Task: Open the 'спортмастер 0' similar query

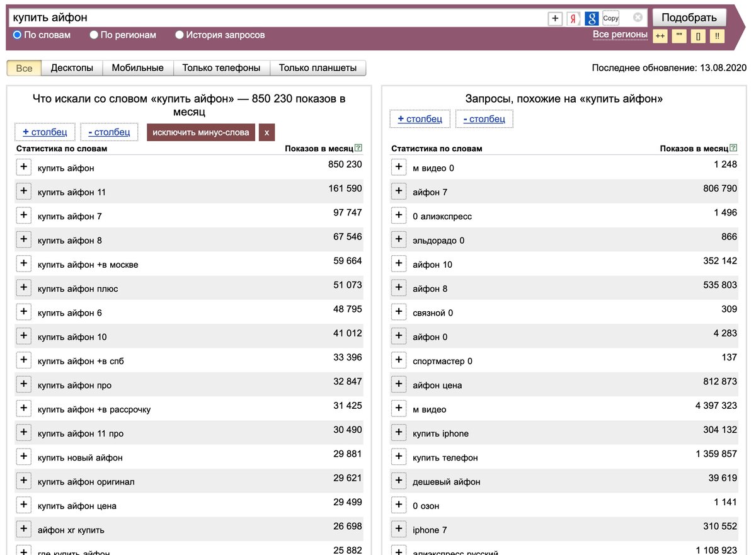Action: [442, 361]
